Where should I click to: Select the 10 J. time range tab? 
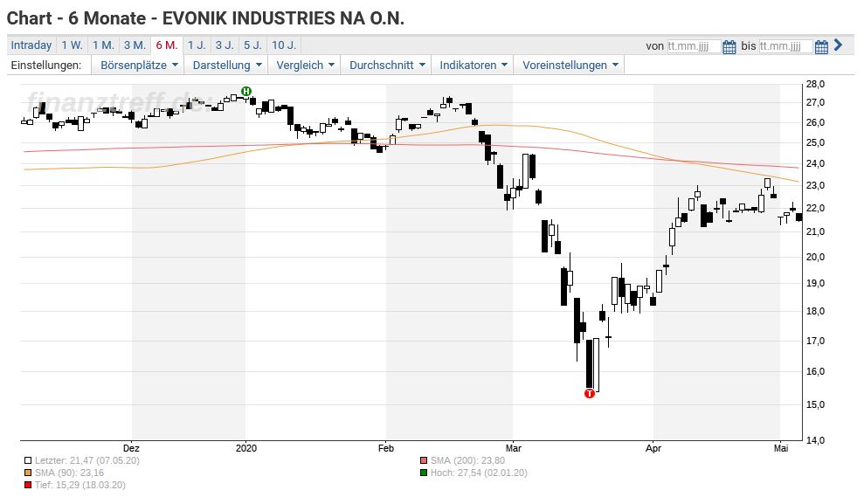(284, 45)
